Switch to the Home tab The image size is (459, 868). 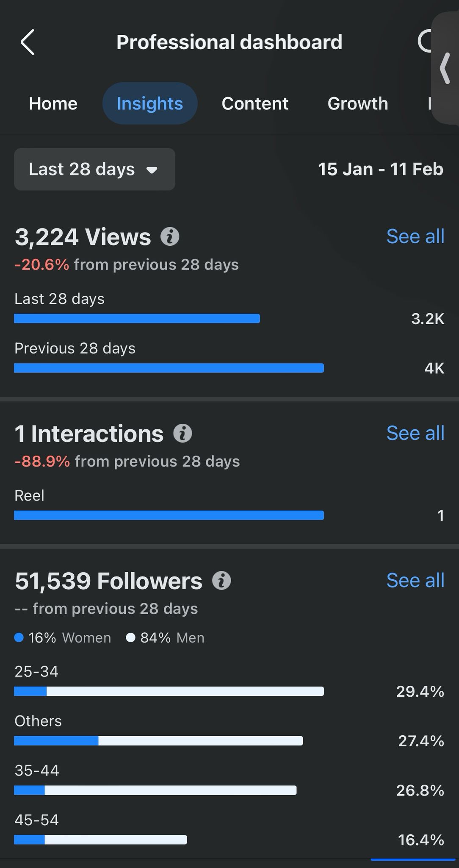pyautogui.click(x=53, y=104)
